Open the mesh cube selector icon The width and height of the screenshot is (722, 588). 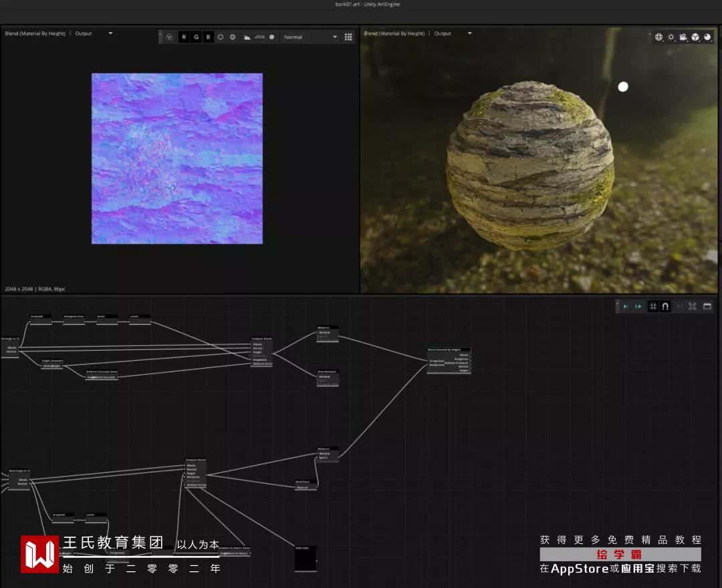695,37
